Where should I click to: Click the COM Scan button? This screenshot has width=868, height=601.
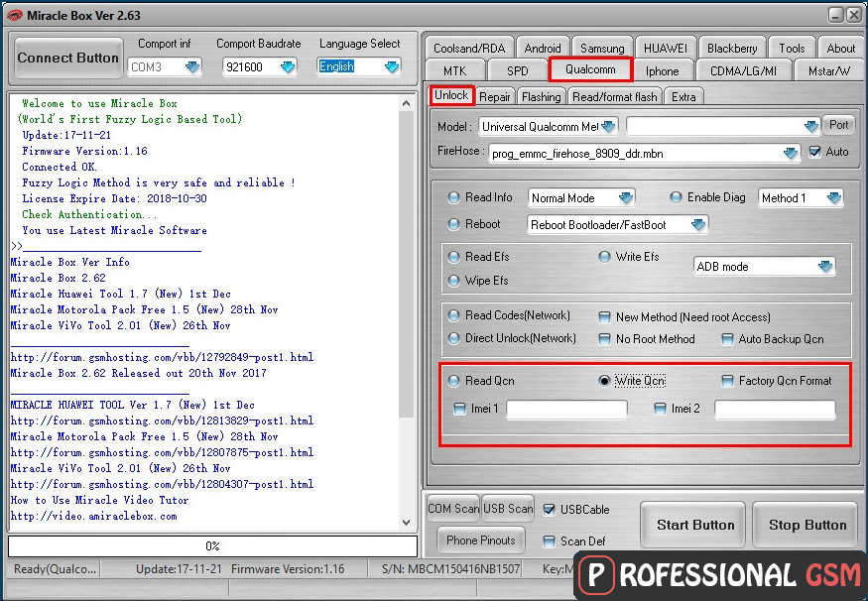(453, 509)
